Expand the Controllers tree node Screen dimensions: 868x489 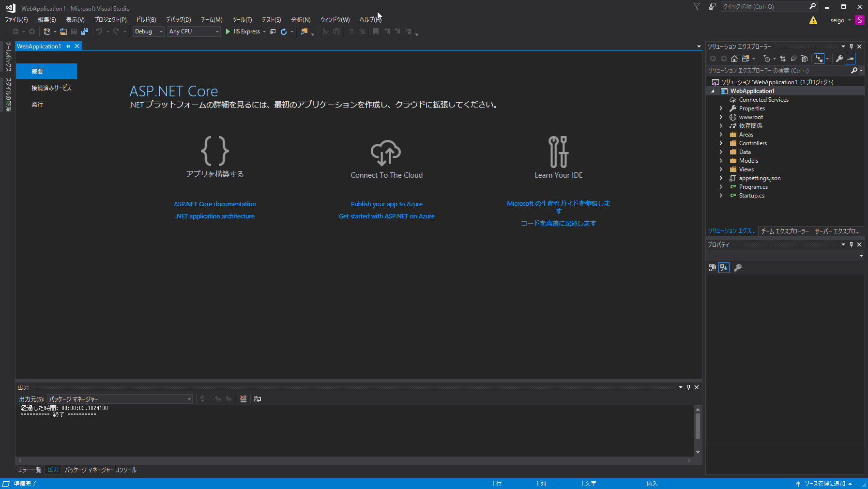[x=721, y=143]
